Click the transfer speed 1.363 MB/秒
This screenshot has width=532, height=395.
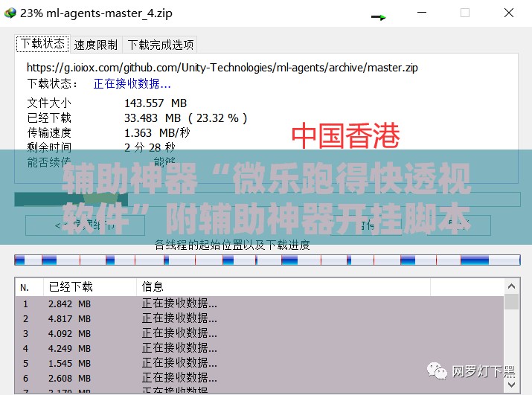(x=157, y=132)
